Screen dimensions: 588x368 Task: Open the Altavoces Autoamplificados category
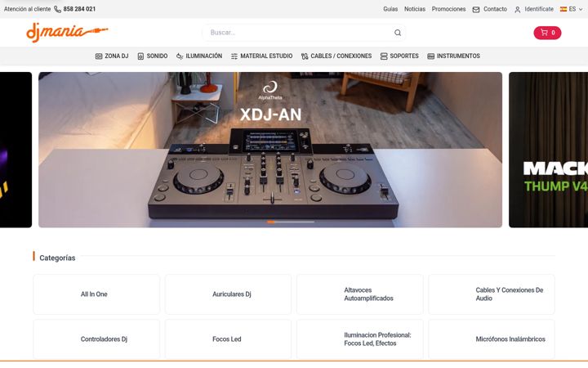tap(359, 294)
